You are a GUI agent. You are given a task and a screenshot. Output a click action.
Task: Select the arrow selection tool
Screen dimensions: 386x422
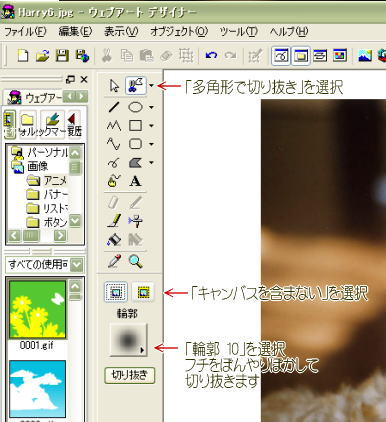click(114, 86)
